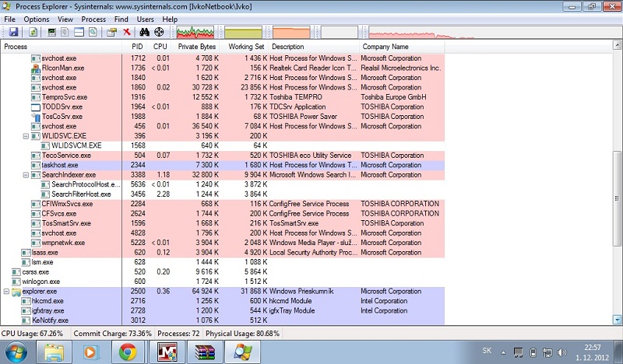Image resolution: width=623 pixels, height=364 pixels.
Task: Open Google Chrome from the taskbar
Action: point(128,351)
